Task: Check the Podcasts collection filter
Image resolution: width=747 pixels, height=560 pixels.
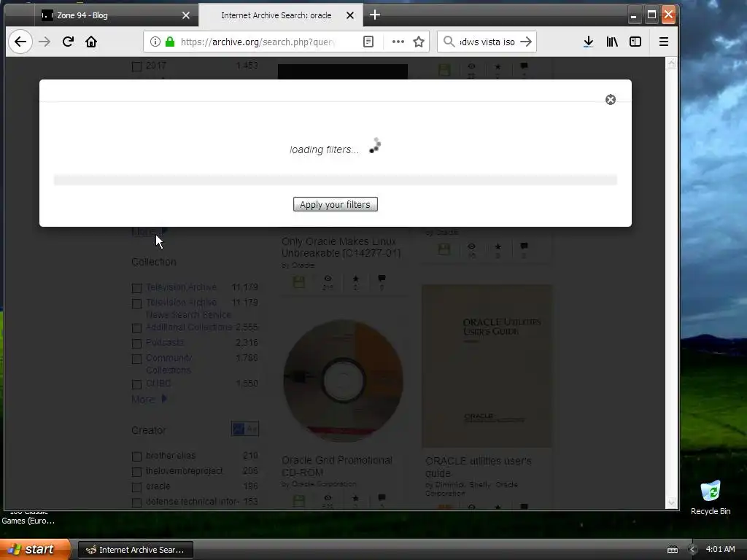Action: click(136, 343)
